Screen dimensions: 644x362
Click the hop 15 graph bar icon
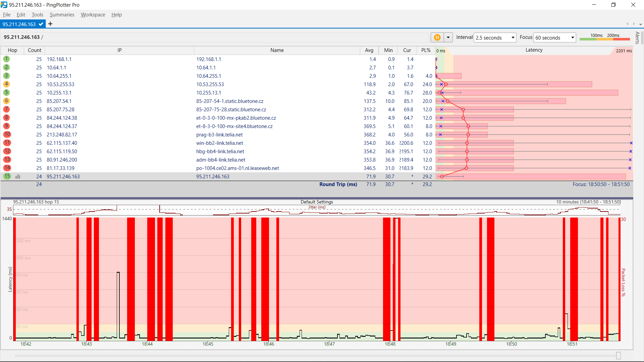point(18,177)
